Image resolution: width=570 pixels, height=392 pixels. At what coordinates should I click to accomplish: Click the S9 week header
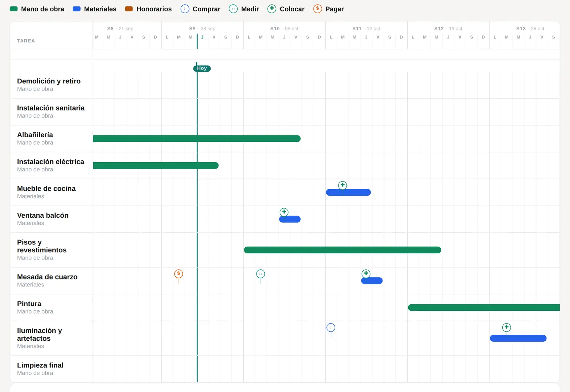202,29
